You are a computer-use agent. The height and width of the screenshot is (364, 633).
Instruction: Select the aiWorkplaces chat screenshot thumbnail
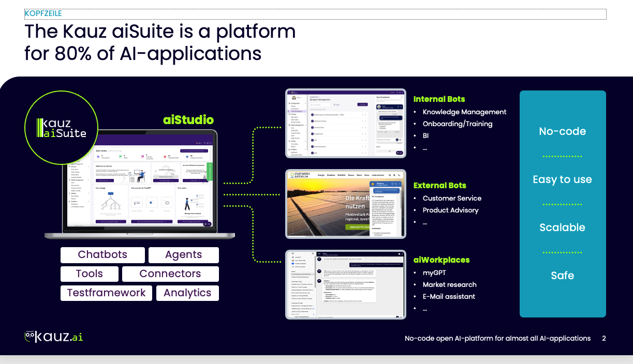346,284
